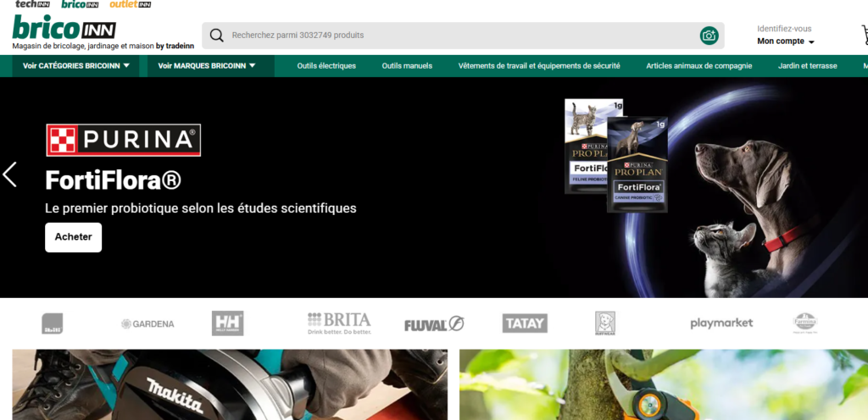Choose the Helly Hansen brand logo
The height and width of the screenshot is (420, 868).
click(x=227, y=323)
